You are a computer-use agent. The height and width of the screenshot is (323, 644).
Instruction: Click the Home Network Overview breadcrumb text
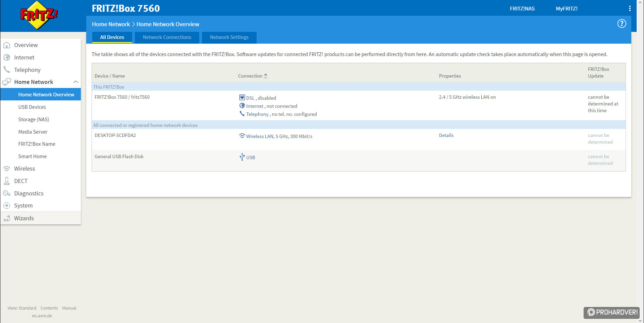[x=168, y=24]
